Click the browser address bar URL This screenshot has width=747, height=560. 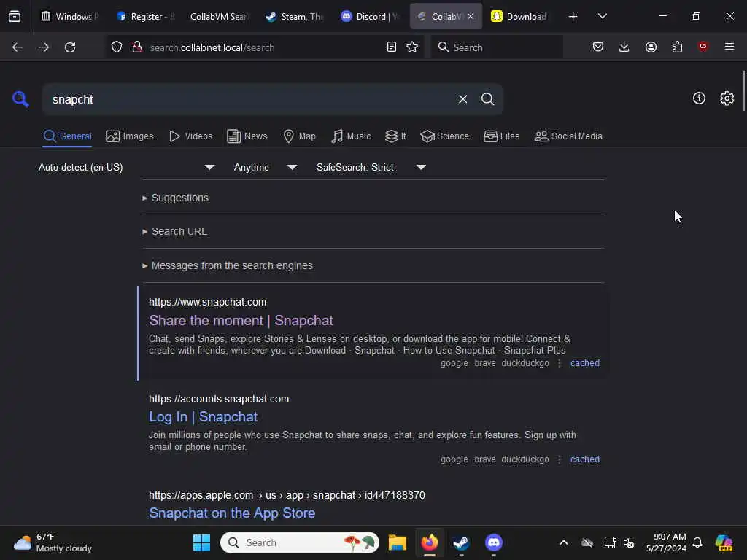tap(212, 47)
